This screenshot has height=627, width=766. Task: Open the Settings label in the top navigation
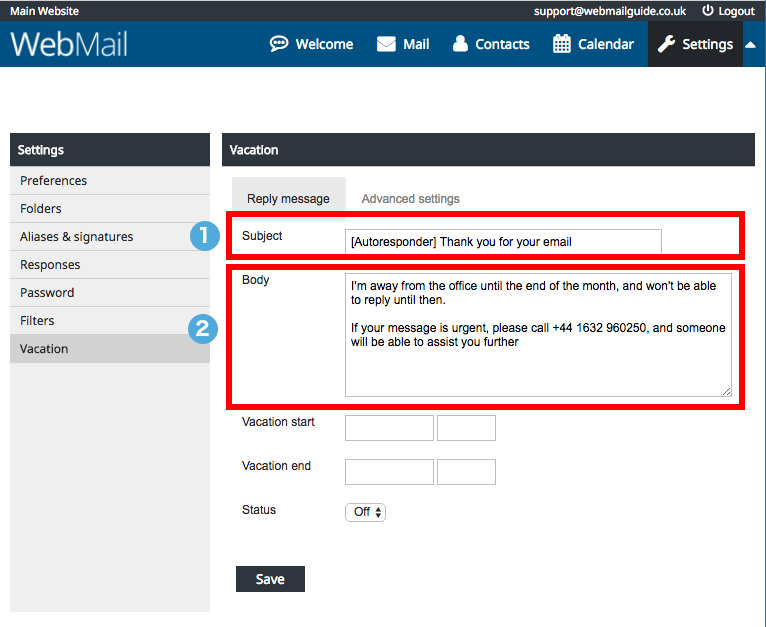click(x=707, y=44)
